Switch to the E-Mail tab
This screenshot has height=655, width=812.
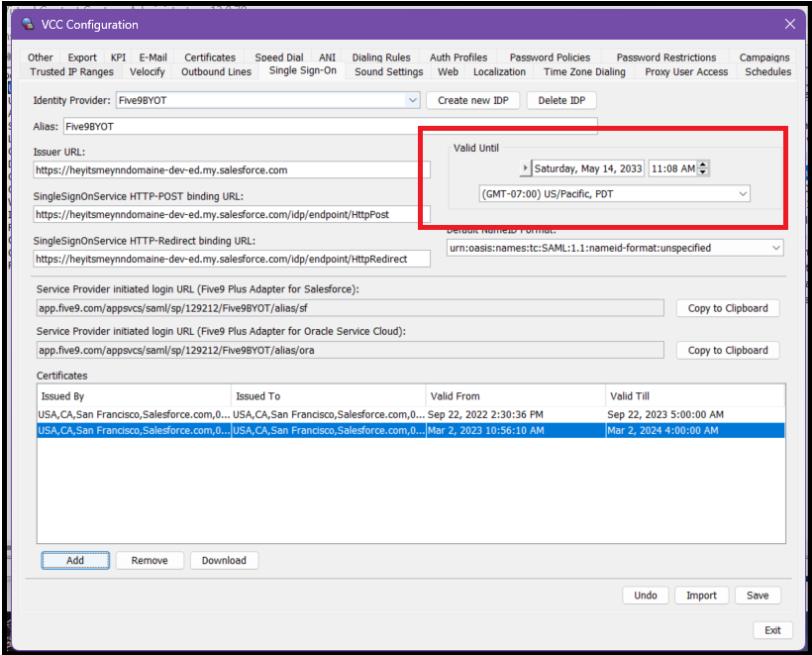pos(152,57)
